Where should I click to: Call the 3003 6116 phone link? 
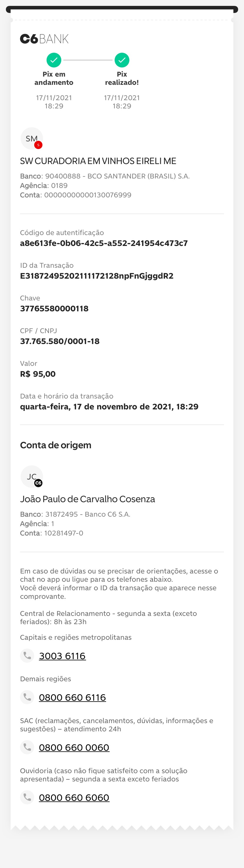(x=62, y=656)
